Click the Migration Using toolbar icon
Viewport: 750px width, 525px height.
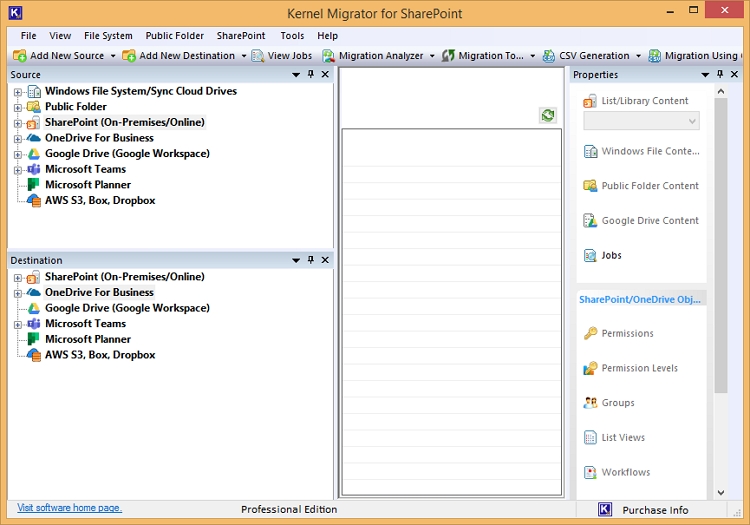click(654, 56)
